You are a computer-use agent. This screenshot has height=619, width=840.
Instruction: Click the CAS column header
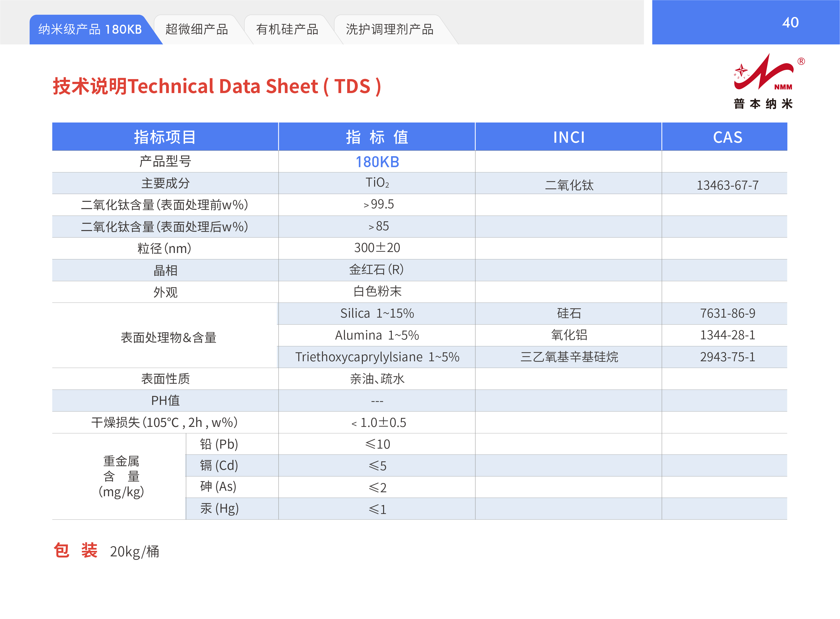click(727, 137)
